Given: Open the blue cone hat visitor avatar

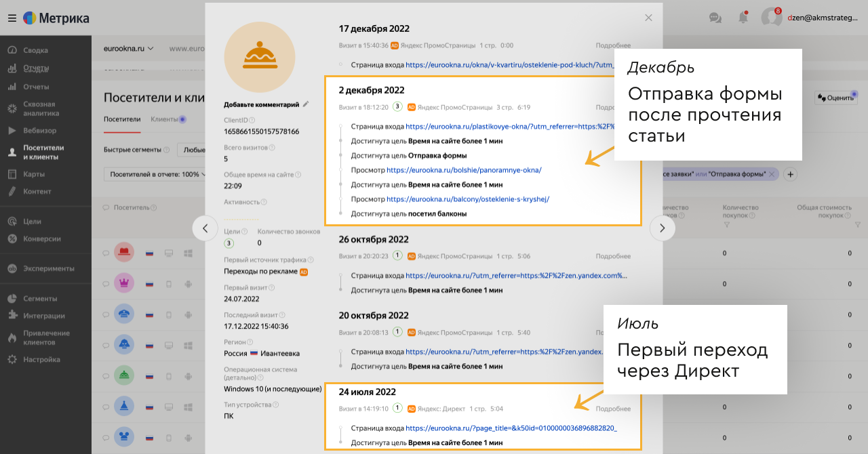Looking at the screenshot, I should pyautogui.click(x=123, y=407).
